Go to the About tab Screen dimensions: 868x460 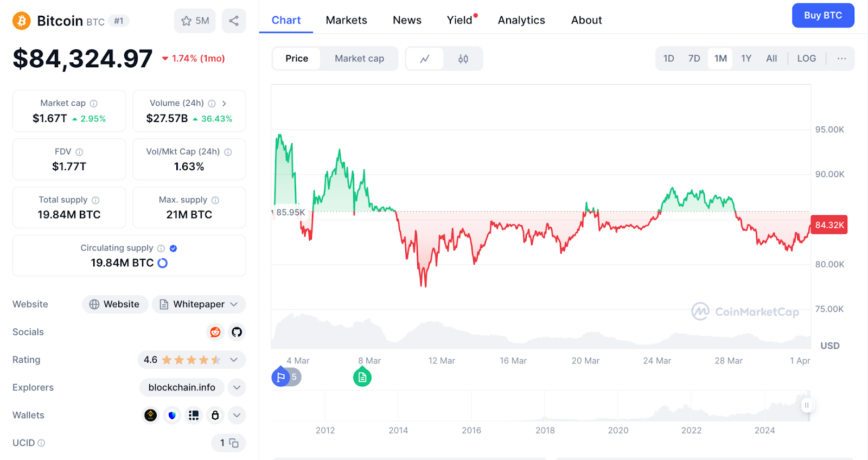tap(586, 20)
